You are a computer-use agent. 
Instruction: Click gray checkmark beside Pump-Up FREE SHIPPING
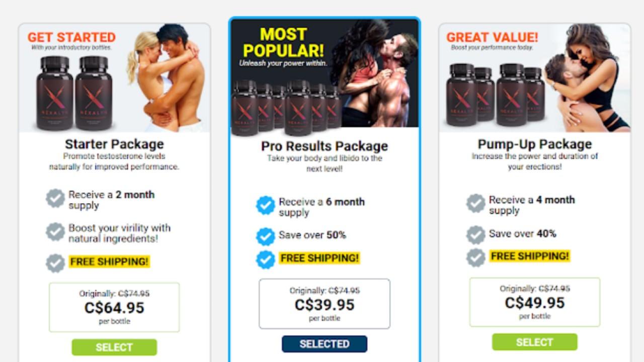coord(475,257)
